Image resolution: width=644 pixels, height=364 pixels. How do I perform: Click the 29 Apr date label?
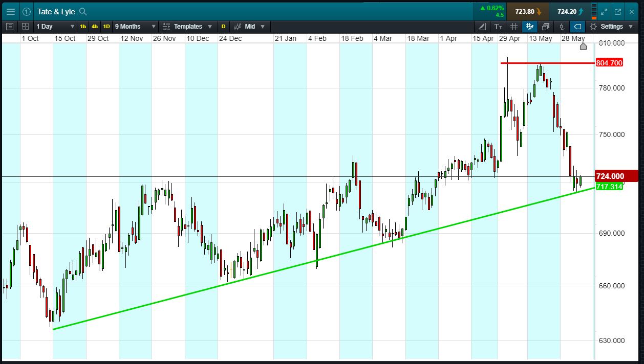click(x=509, y=38)
